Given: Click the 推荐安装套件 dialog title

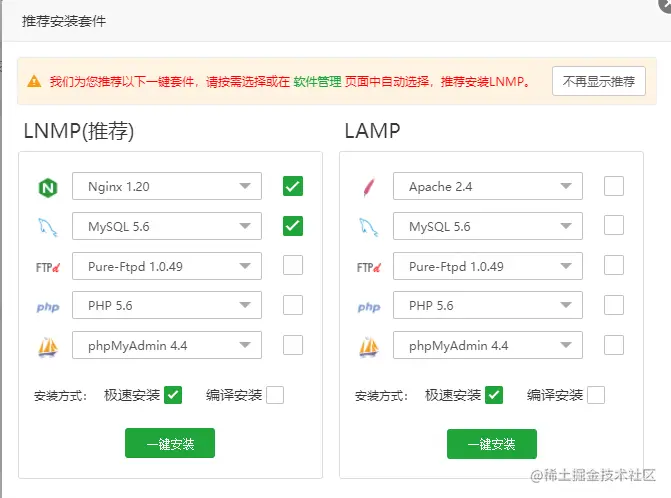Looking at the screenshot, I should (64, 21).
